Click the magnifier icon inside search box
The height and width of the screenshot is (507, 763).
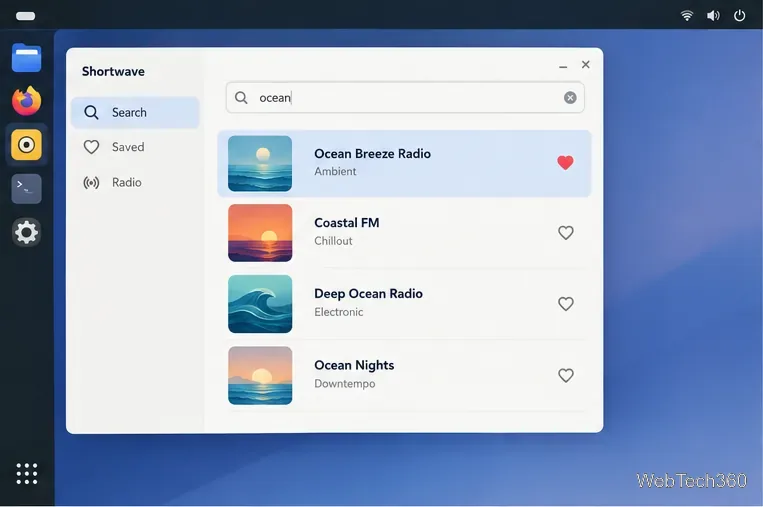(241, 98)
